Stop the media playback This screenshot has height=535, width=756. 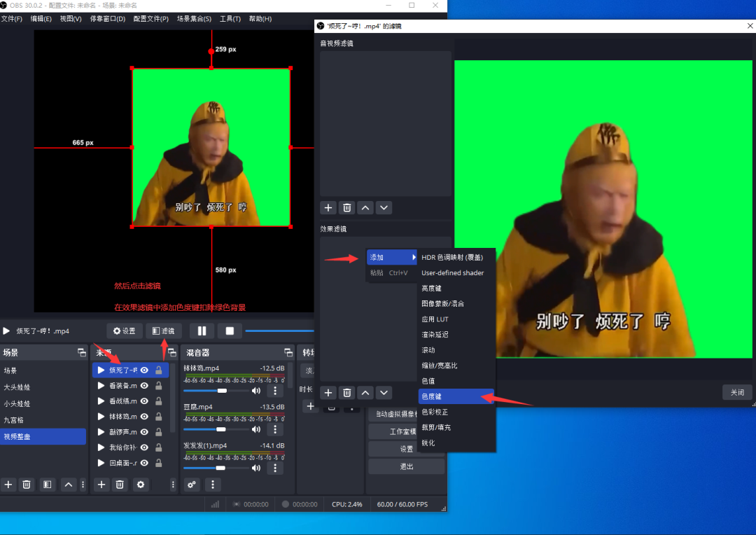[x=230, y=331]
